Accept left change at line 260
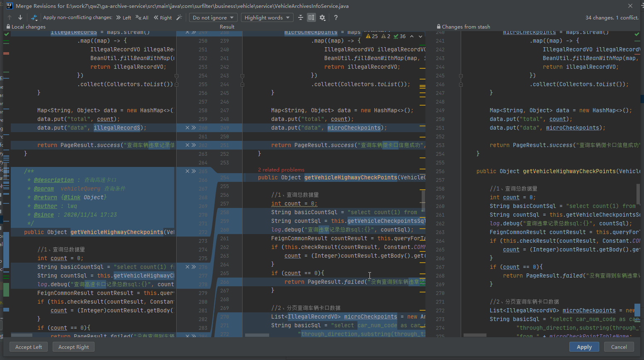Image resolution: width=644 pixels, height=360 pixels. [x=194, y=128]
